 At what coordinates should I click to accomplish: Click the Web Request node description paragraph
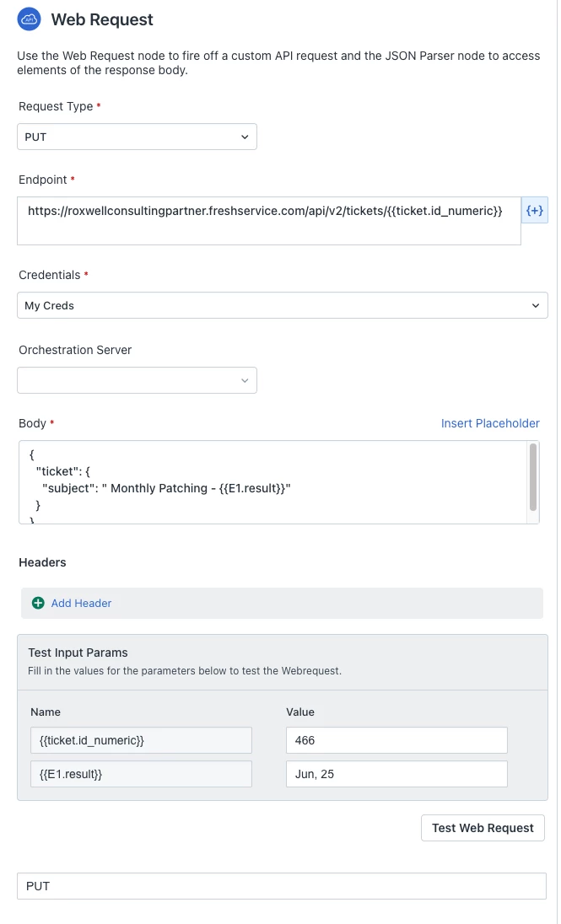pos(278,62)
